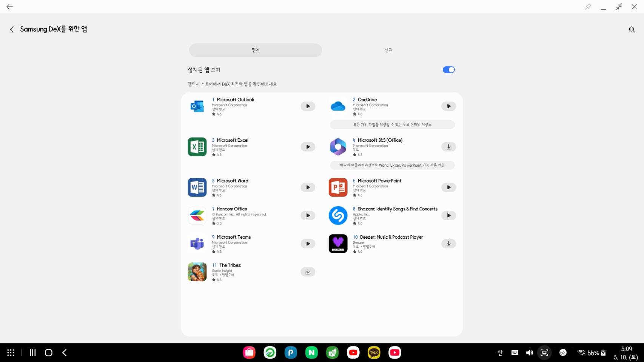Click the Hancom Office app icon
This screenshot has height=362, width=644.
coord(197,216)
